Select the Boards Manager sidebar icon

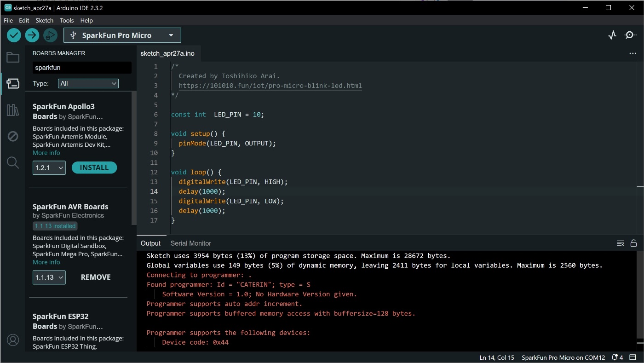13,84
